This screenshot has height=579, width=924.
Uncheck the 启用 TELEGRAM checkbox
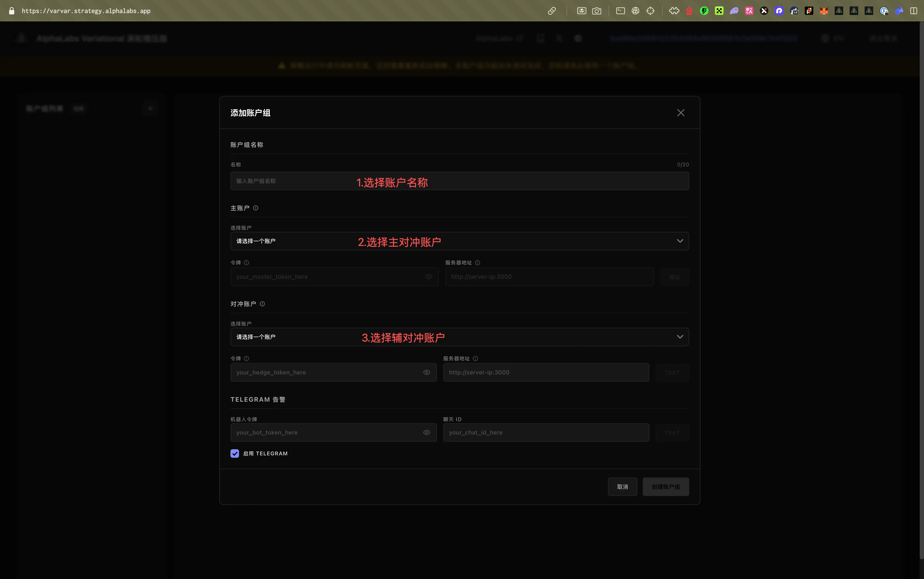(234, 453)
